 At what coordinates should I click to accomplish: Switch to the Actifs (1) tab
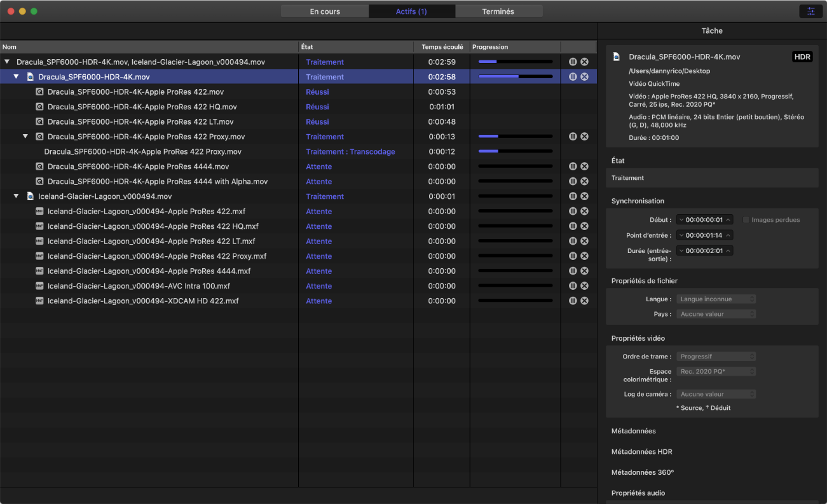pos(411,11)
